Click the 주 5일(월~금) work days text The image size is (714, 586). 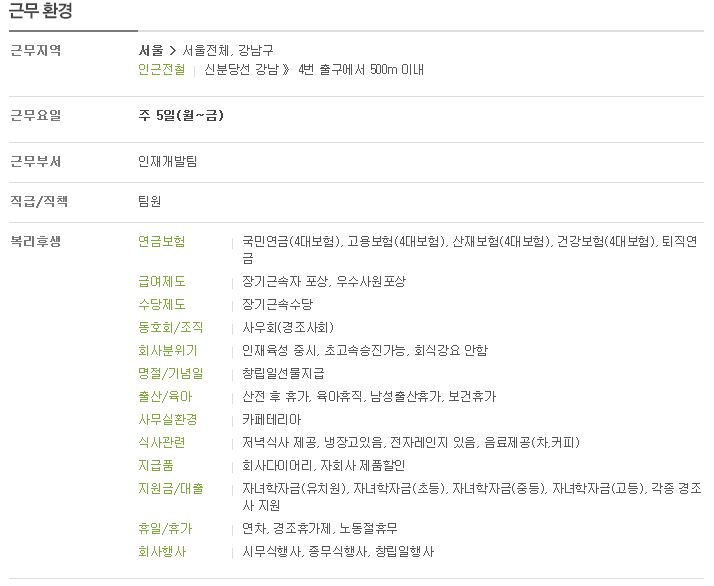coord(181,115)
